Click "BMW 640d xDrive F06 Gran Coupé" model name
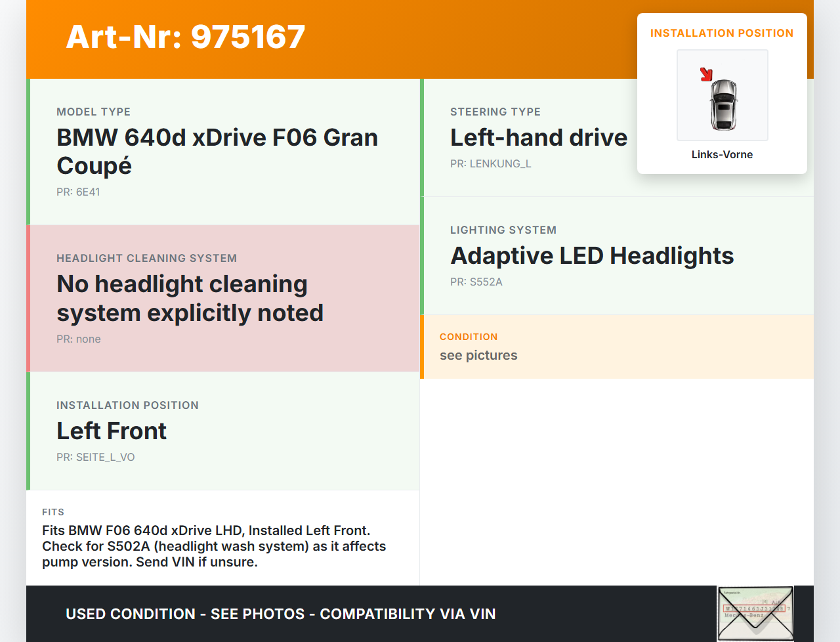The width and height of the screenshot is (840, 642). [217, 152]
